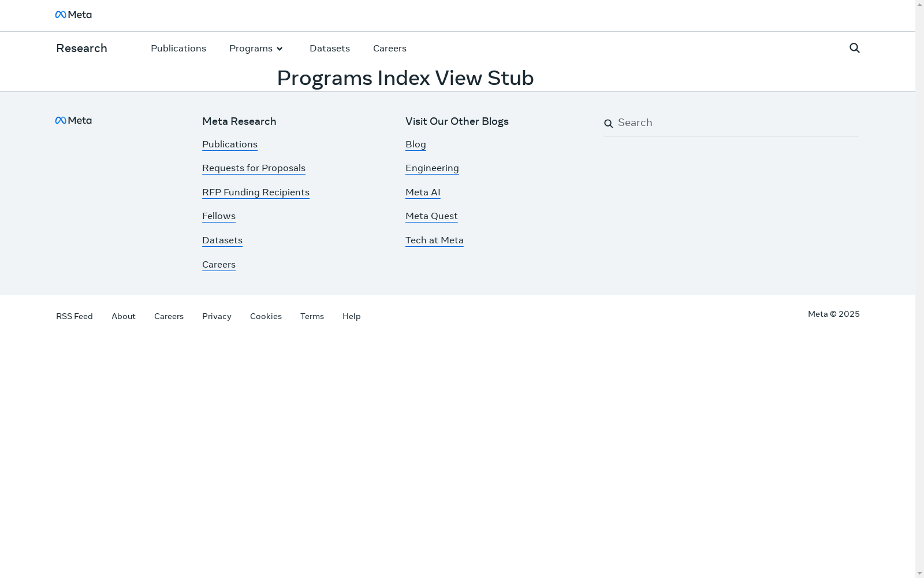Open Careers link under Meta Research
Viewport: 924px width, 578px height.
tap(219, 264)
